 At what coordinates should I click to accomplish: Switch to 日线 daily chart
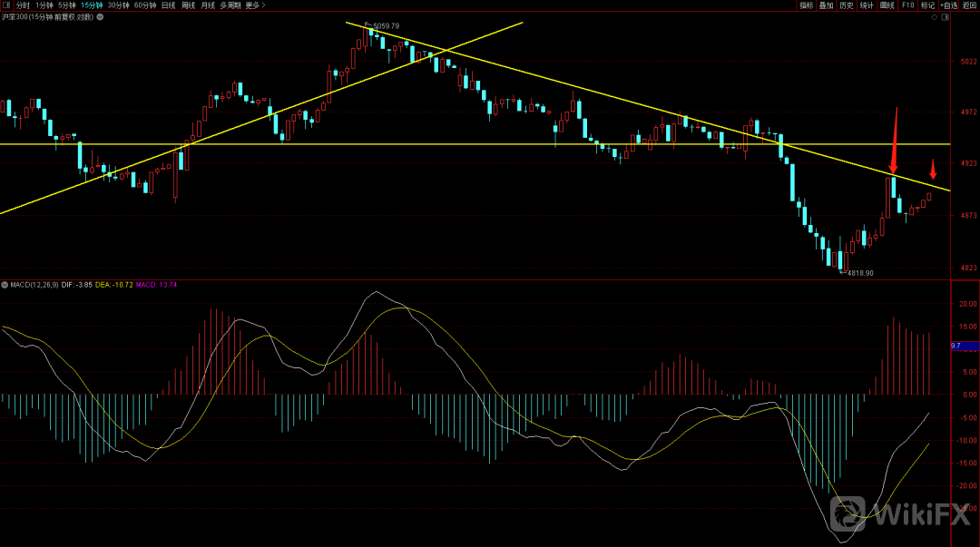[x=168, y=5]
